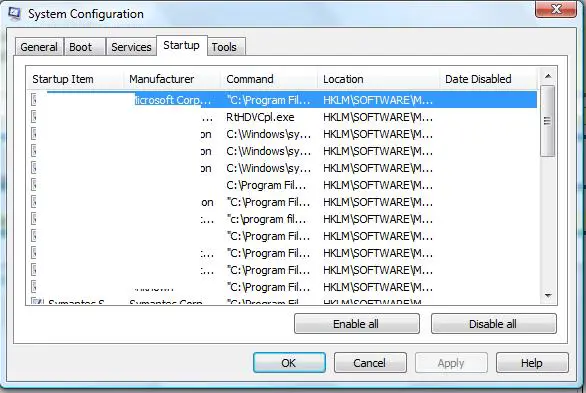Click the Date Disabled column header

click(488, 79)
